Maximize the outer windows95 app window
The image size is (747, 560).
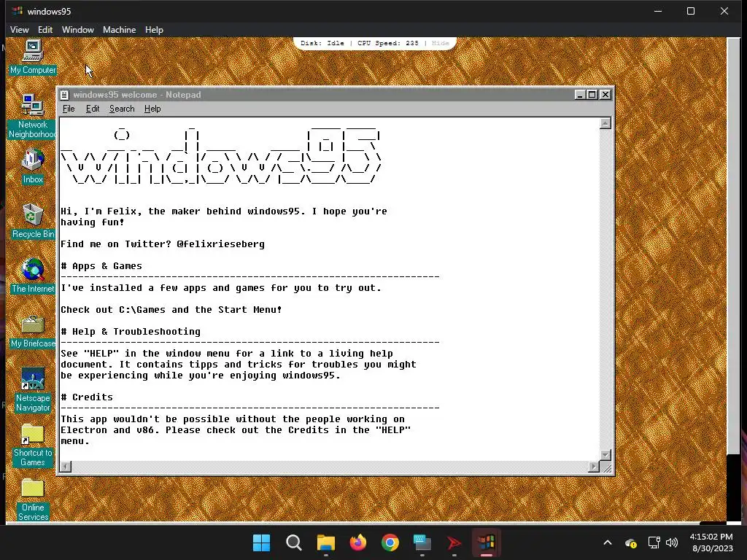[x=691, y=11]
